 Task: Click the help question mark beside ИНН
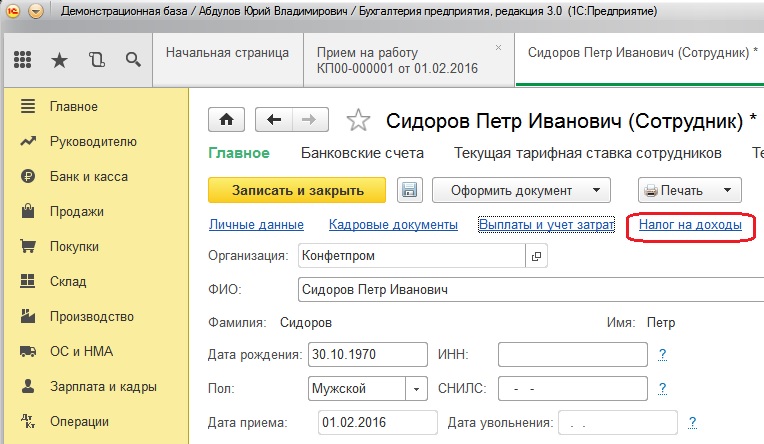(x=662, y=355)
